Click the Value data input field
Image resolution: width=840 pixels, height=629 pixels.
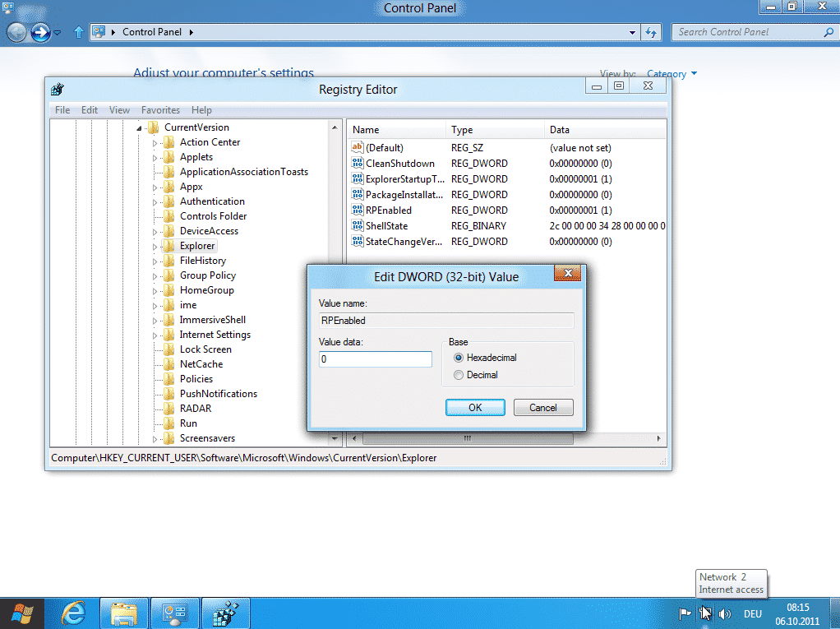pos(375,359)
